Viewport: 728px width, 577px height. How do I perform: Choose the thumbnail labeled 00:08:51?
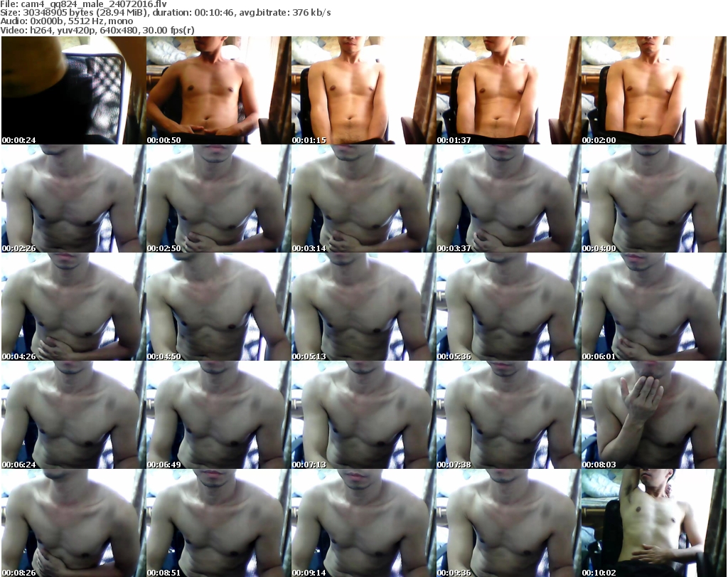coord(219,523)
